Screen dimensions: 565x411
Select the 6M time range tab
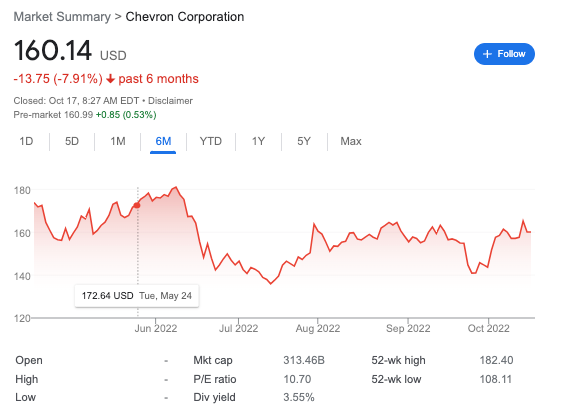pyautogui.click(x=163, y=141)
